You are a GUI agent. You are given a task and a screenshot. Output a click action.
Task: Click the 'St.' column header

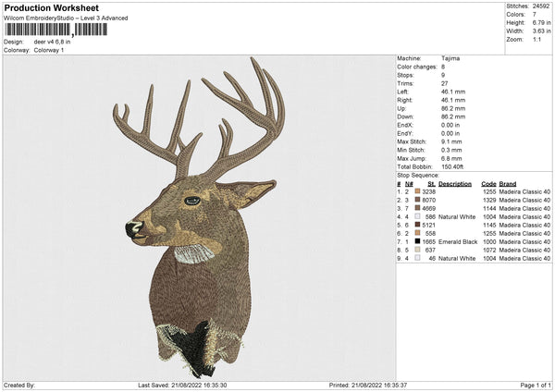coord(431,184)
